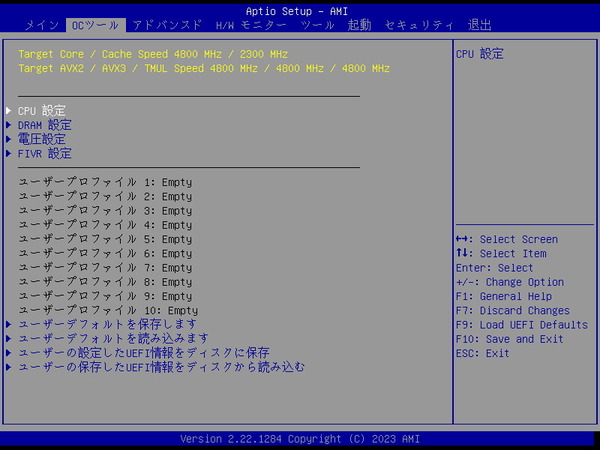Click arrow next to UEFI情報をディスクから読み込む
Image resolution: width=600 pixels, height=450 pixels.
pos(8,367)
